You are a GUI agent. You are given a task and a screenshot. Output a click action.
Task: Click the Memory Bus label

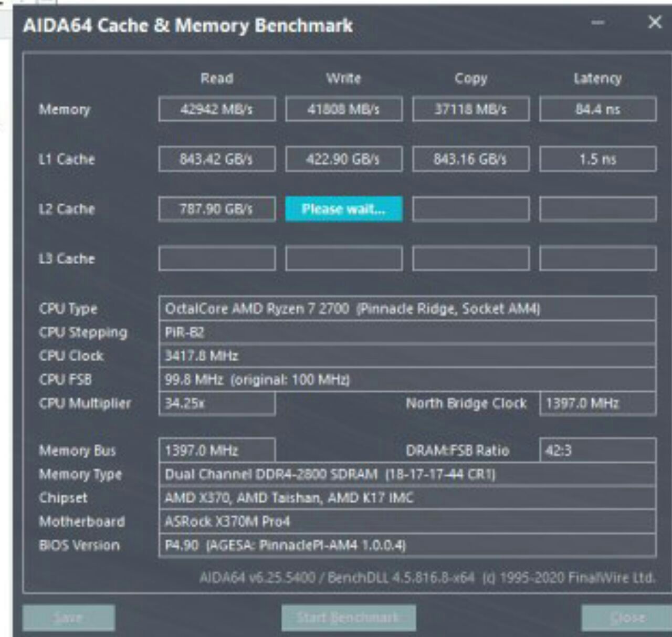[77, 451]
